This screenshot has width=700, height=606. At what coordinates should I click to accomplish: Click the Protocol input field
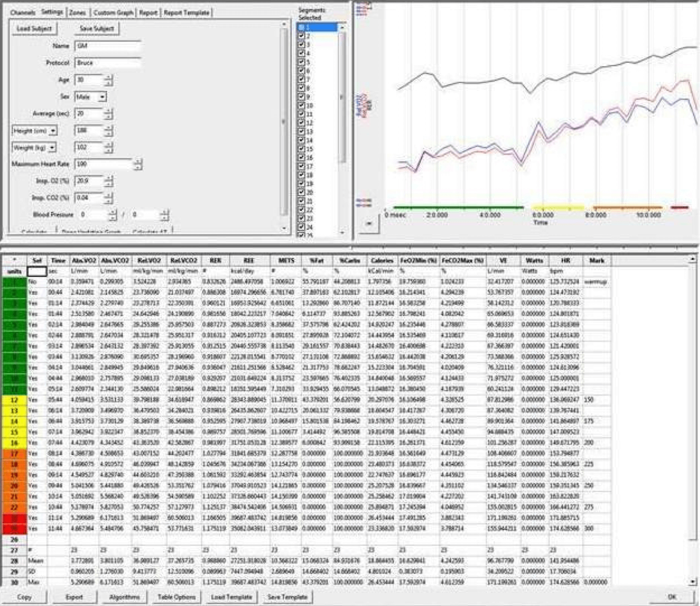tap(108, 63)
